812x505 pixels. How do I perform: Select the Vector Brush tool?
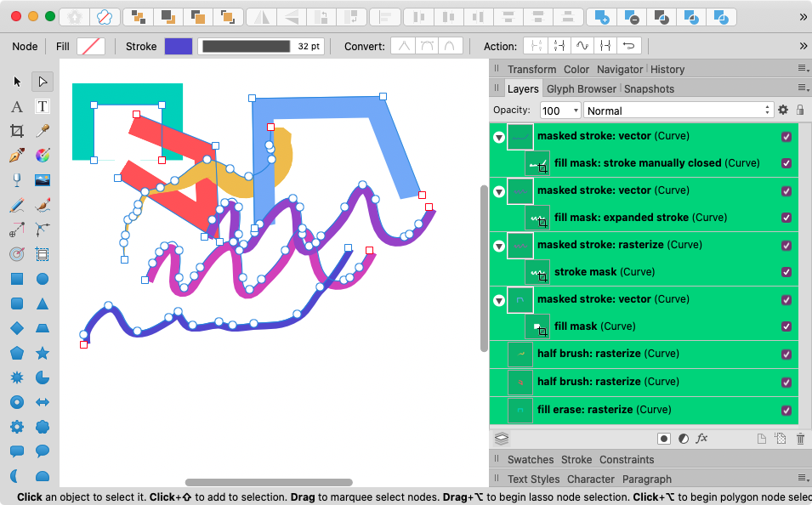[41, 204]
